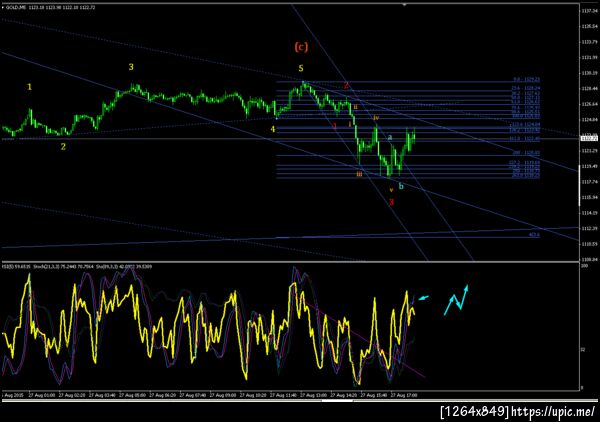This screenshot has width=600, height=422.
Task: Select the orange (c) wave label
Action: pos(301,47)
